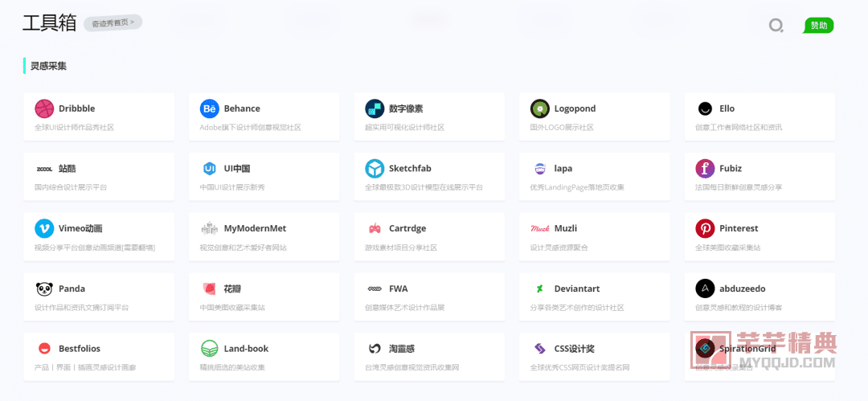868x401 pixels.
Task: Open the Dribbble card title
Action: point(76,108)
